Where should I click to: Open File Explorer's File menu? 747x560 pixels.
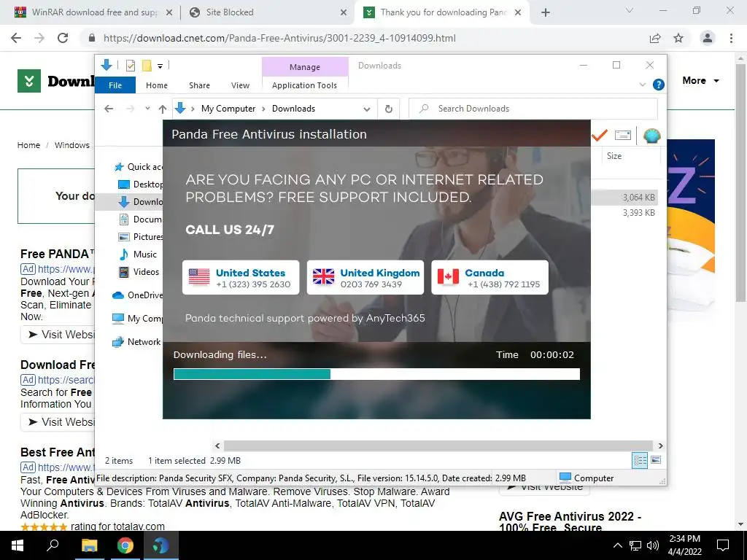tap(115, 85)
